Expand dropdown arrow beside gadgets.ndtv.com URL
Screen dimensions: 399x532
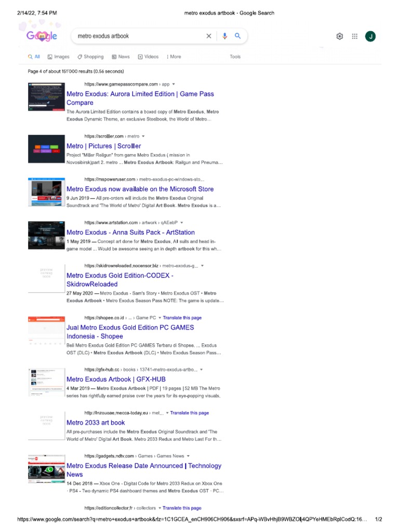[x=188, y=456]
